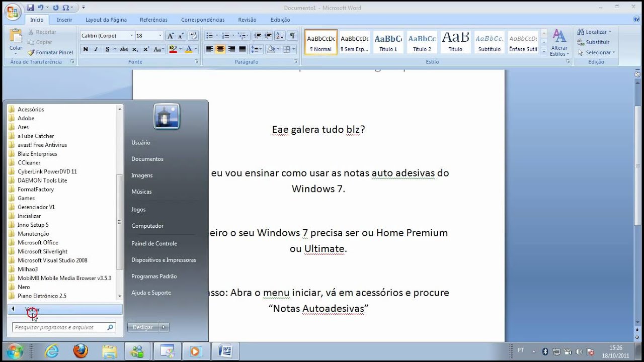The image size is (644, 362).
Task: Click the increase font size icon
Action: click(170, 36)
